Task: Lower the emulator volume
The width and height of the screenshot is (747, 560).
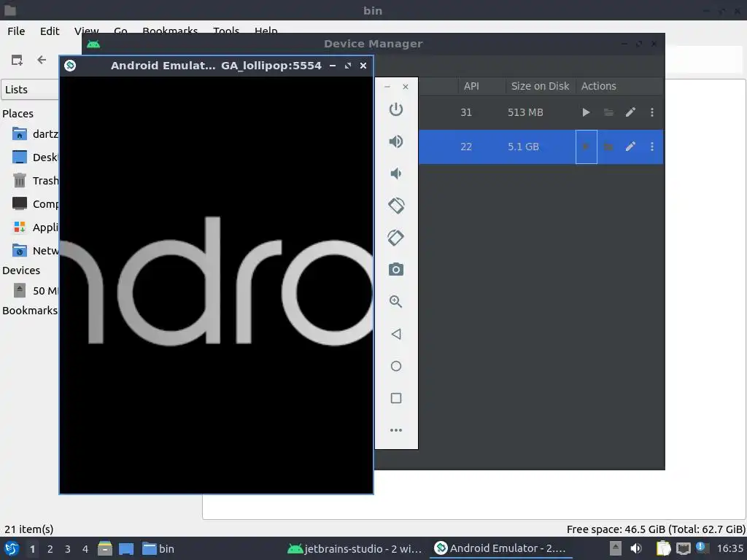Action: click(x=396, y=174)
